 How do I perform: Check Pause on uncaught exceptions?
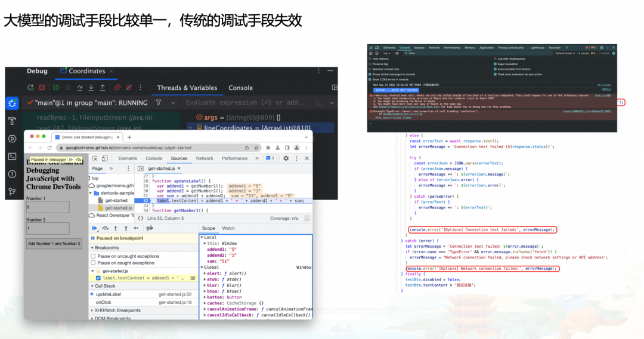pyautogui.click(x=93, y=256)
